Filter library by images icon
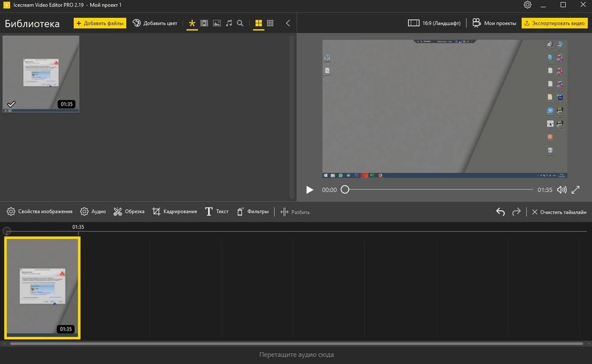This screenshot has width=592, height=364. [217, 23]
